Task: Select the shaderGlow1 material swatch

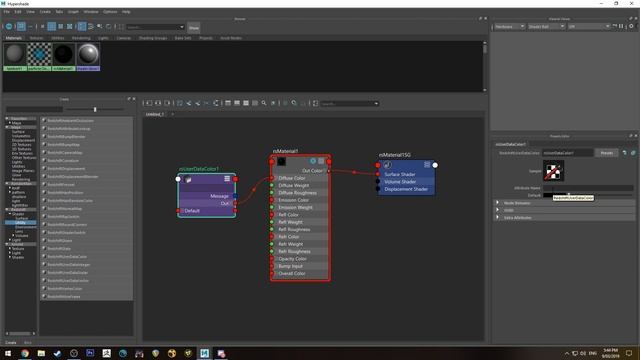Action: coord(88,57)
